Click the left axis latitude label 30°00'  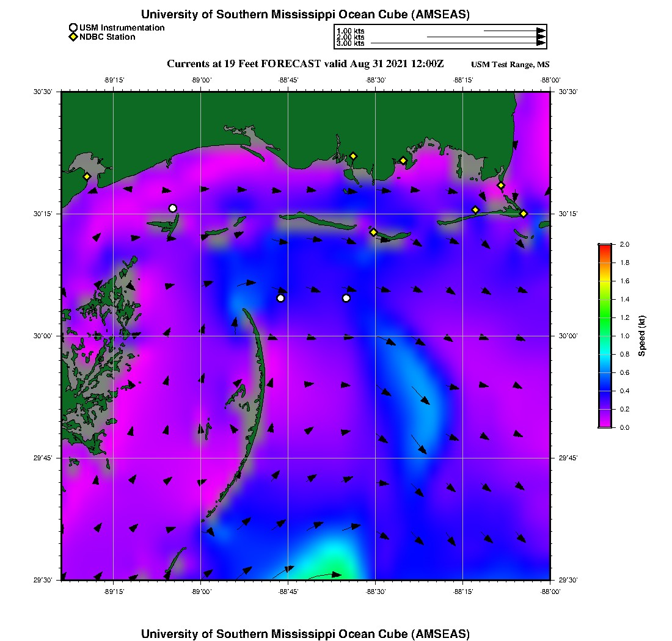[x=43, y=336]
